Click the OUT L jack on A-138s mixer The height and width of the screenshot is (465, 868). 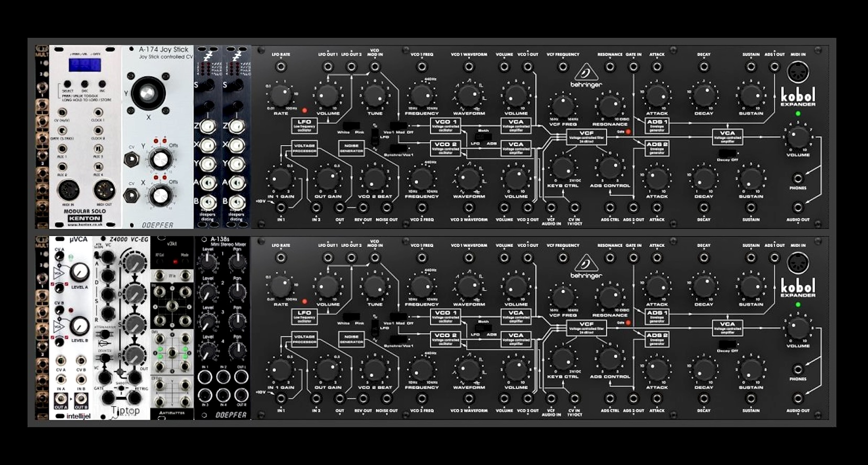(241, 377)
